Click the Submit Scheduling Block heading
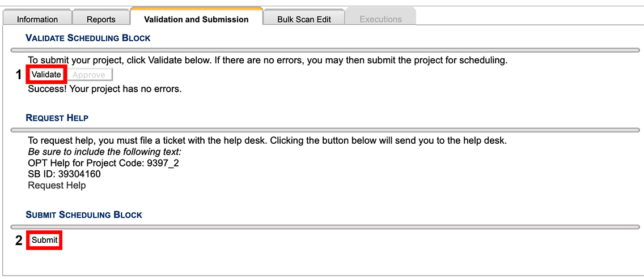 point(84,215)
